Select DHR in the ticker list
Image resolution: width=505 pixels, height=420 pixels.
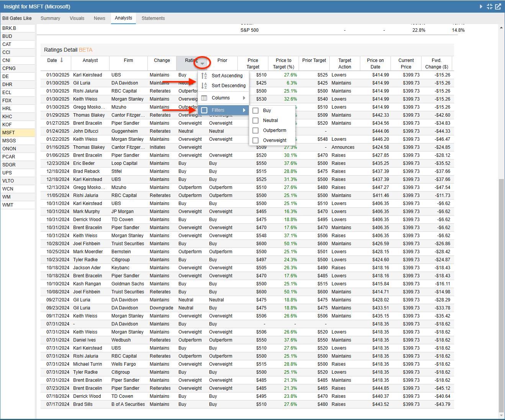click(x=18, y=85)
